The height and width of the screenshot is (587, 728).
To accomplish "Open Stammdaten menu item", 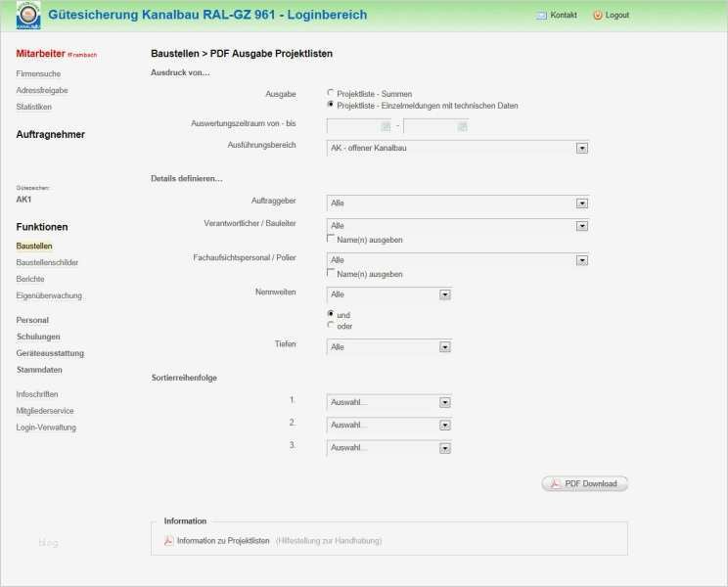I will pyautogui.click(x=39, y=370).
